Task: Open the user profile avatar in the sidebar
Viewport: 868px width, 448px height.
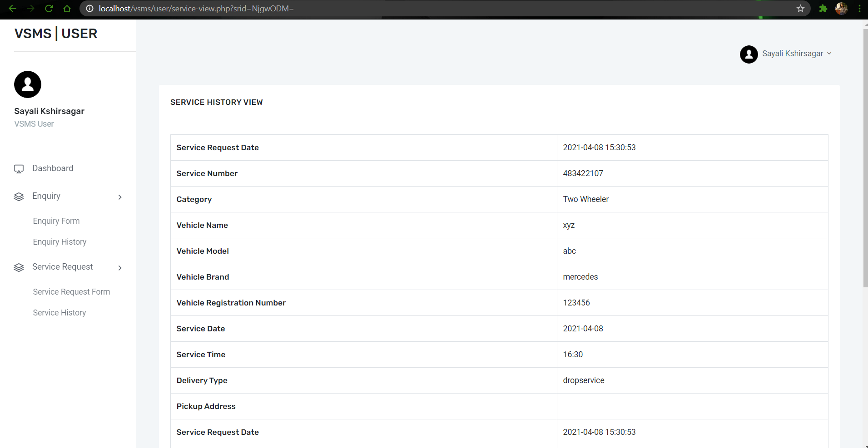Action: pos(27,84)
